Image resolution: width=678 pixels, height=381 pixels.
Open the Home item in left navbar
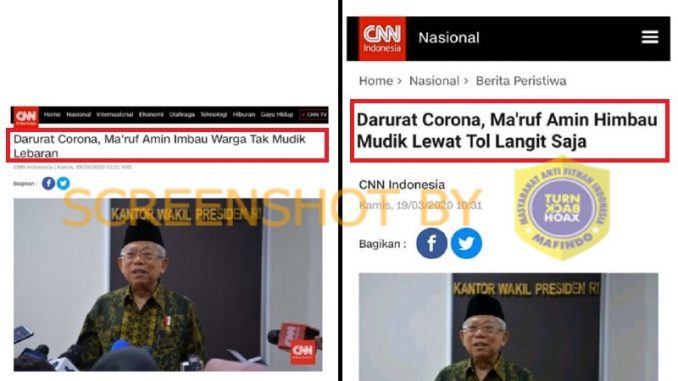(x=52, y=115)
